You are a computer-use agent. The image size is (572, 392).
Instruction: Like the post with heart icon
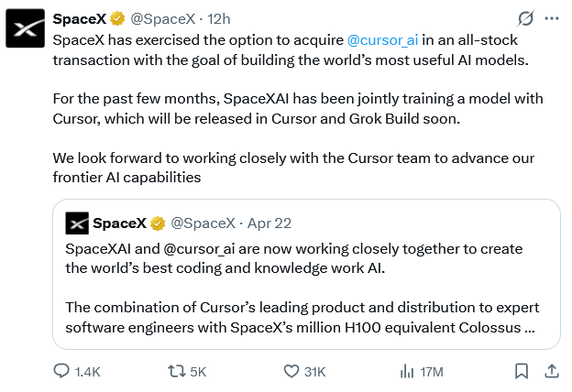tap(291, 371)
